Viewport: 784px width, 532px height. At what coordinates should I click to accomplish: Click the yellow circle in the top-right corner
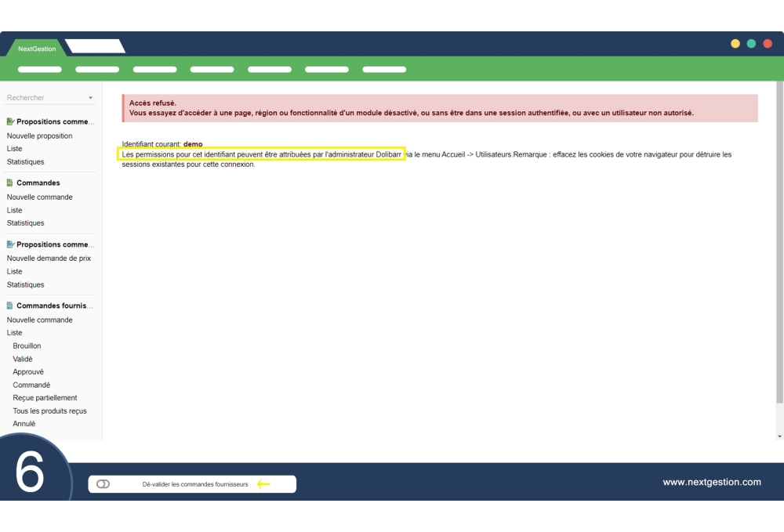pyautogui.click(x=735, y=43)
